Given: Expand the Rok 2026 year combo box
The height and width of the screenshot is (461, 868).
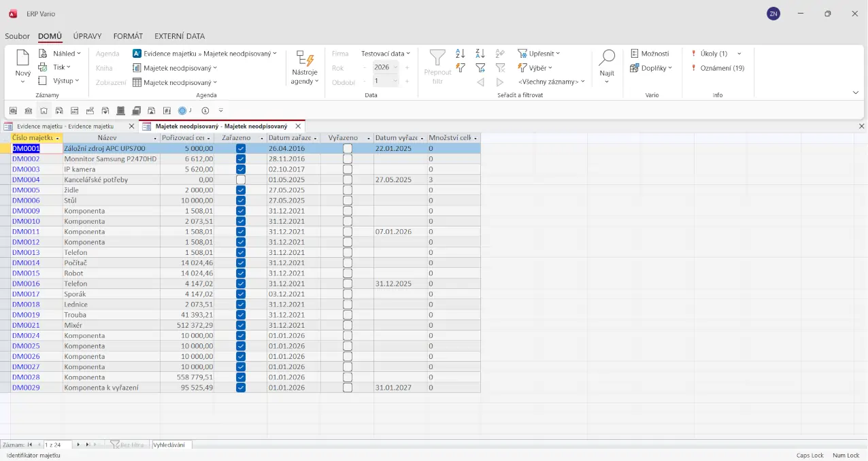Looking at the screenshot, I should pyautogui.click(x=395, y=67).
